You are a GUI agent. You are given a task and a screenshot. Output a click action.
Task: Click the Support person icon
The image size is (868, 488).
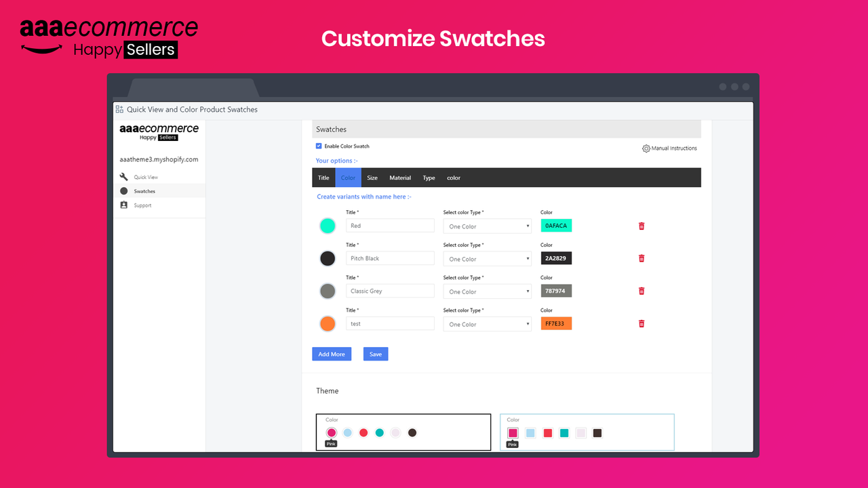[123, 205]
